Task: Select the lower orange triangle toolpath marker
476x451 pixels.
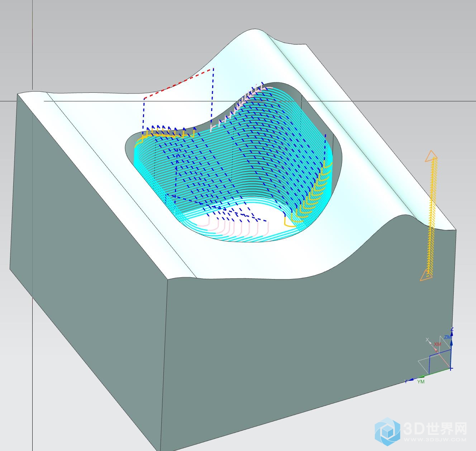Action: [x=425, y=275]
